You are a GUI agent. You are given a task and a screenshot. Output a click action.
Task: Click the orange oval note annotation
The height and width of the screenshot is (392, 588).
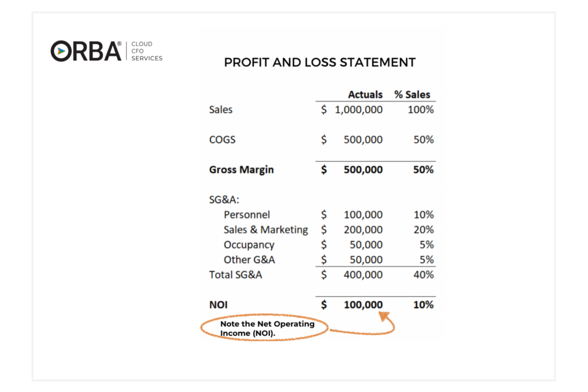click(x=265, y=329)
